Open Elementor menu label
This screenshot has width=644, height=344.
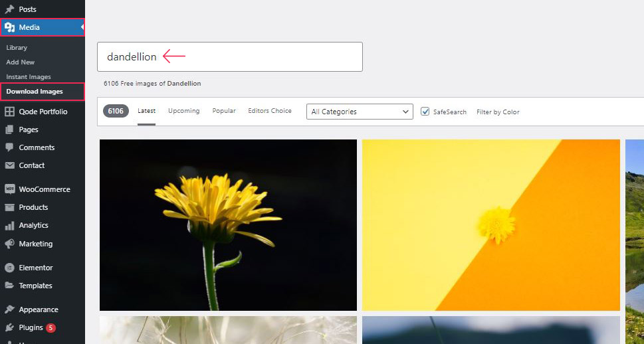click(36, 268)
